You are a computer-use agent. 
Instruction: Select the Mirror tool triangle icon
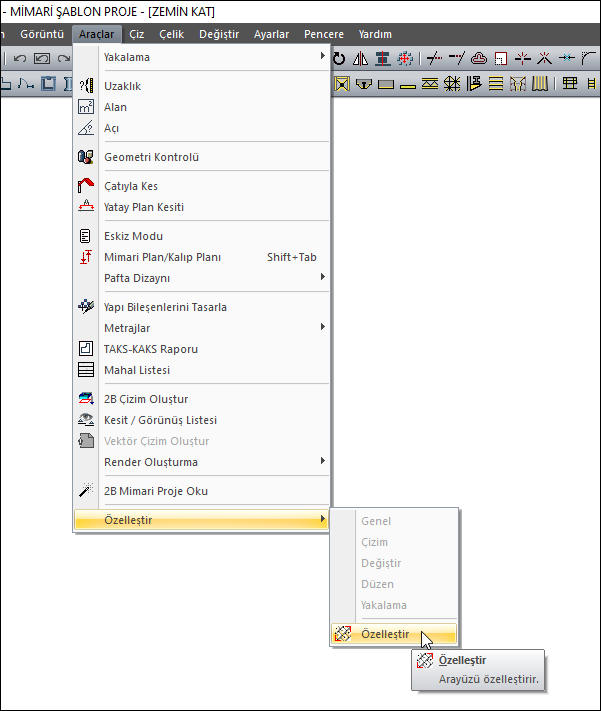[x=361, y=58]
